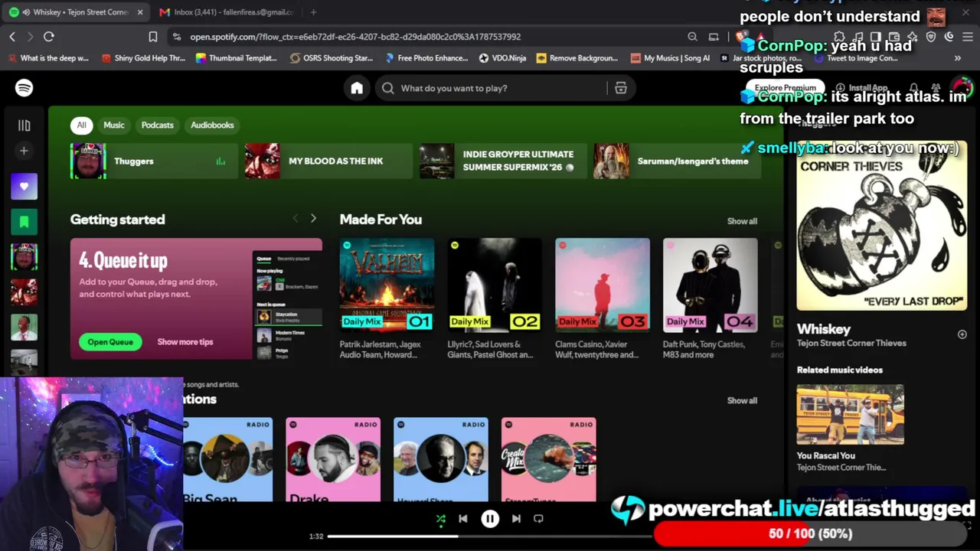Filter by Music
This screenshot has height=551, width=980.
114,125
